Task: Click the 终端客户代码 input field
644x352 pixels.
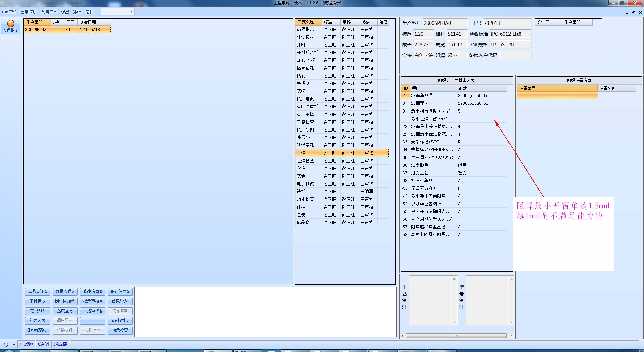Action: coord(515,55)
